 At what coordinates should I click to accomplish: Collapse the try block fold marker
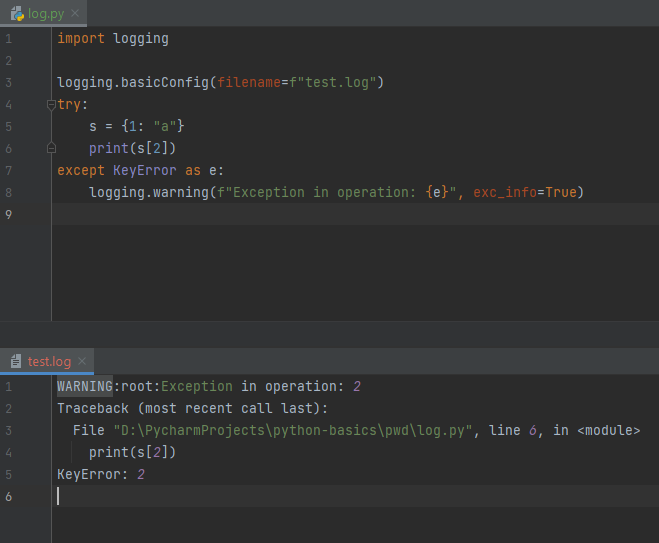(x=51, y=105)
